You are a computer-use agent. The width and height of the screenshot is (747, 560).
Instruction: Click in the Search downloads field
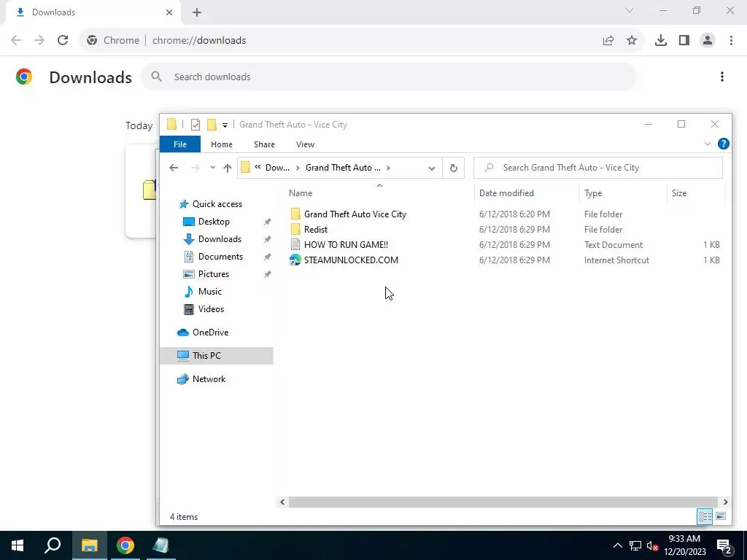coord(389,77)
